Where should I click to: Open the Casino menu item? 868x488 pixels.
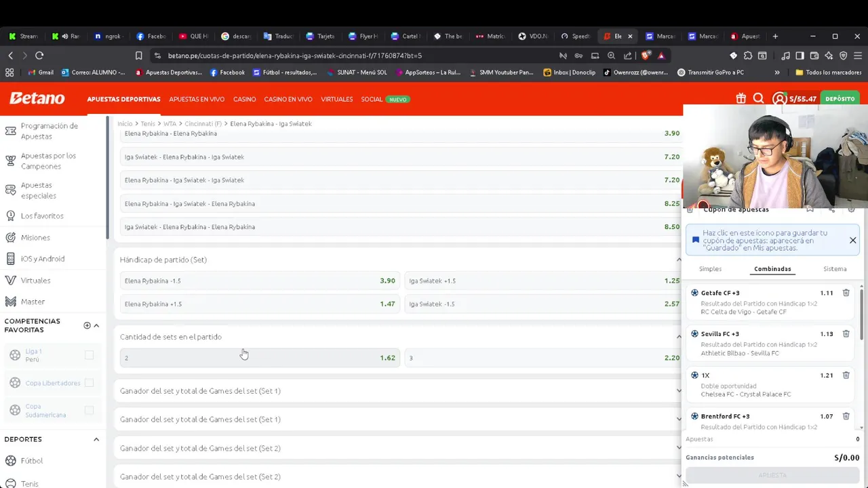(x=244, y=99)
